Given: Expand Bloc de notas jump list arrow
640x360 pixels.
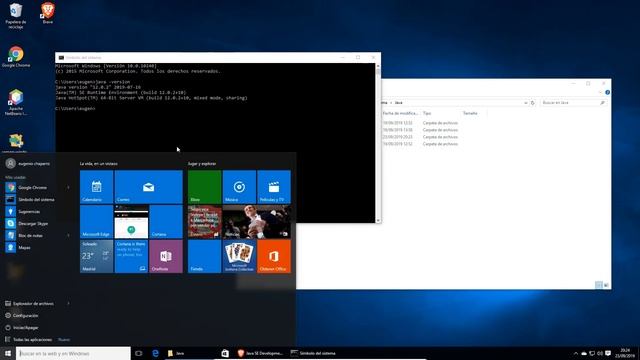Looking at the screenshot, I should tap(68, 236).
